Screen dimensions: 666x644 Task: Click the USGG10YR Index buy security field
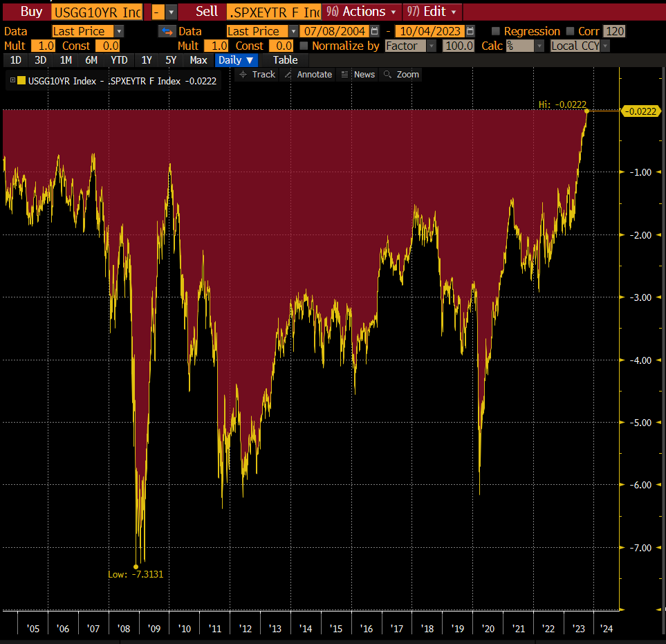click(98, 12)
